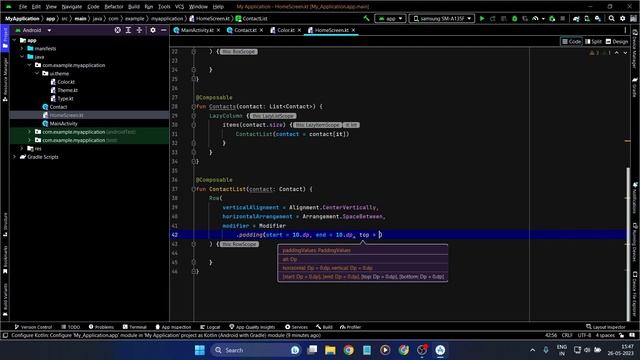
Task: Click the Profile app icon in toolbar
Action: point(535,18)
